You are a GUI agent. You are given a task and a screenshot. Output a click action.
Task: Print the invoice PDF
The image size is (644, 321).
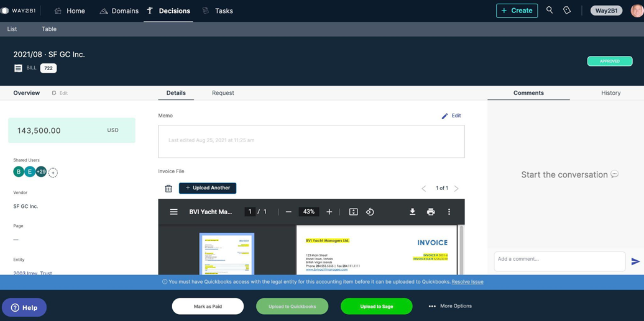[431, 212]
